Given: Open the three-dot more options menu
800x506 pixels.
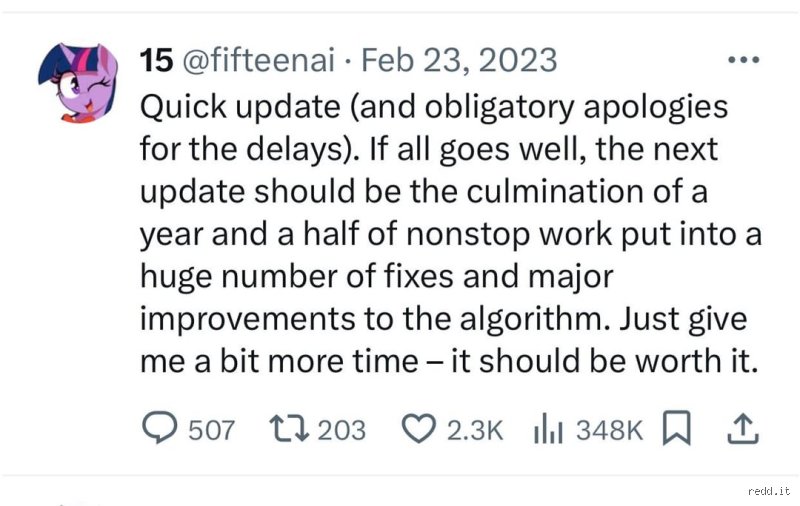Looking at the screenshot, I should click(x=744, y=60).
